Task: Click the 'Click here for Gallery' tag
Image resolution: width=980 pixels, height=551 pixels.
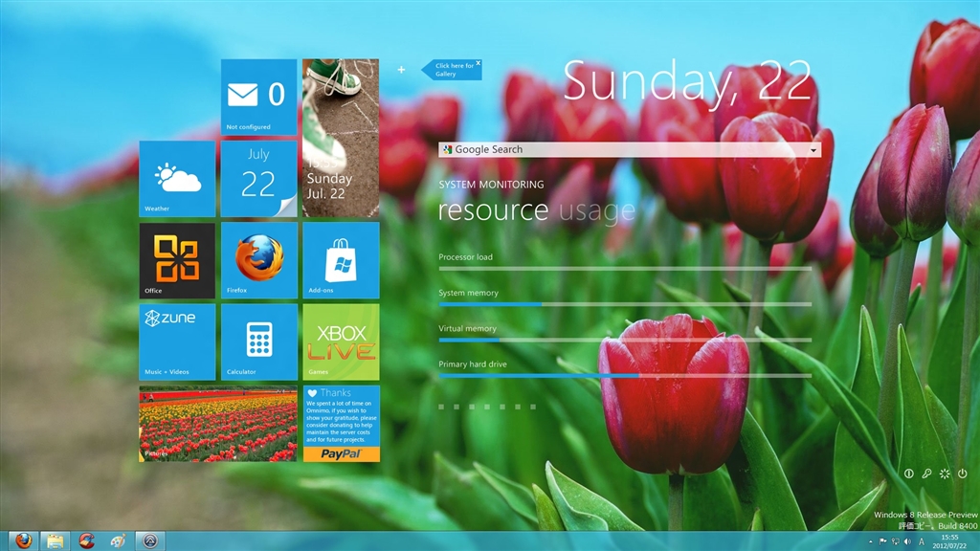Action: 452,69
